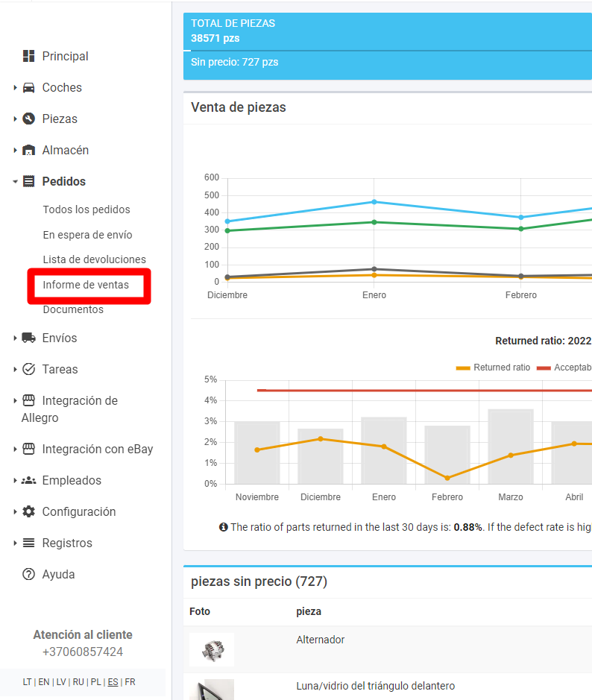
Task: Click the eBay integration store icon
Action: pyautogui.click(x=28, y=449)
